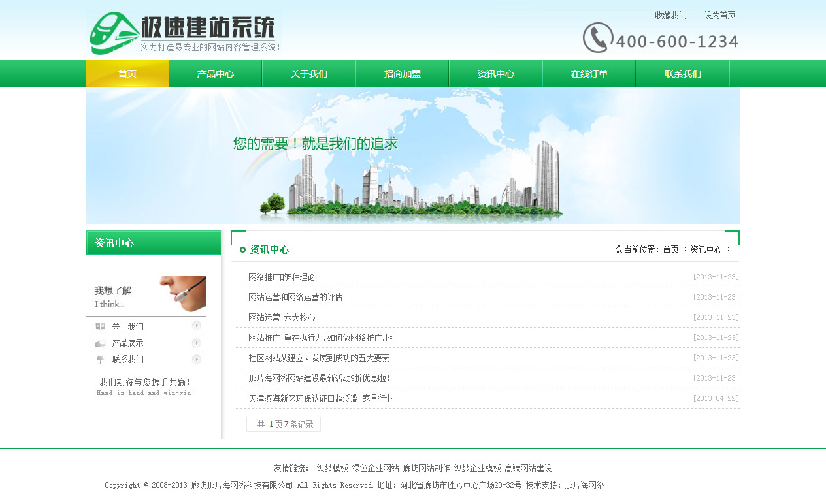Viewport: 826px width, 504px height.
Task: Open 产品中心 in the navigation bar
Action: (216, 74)
